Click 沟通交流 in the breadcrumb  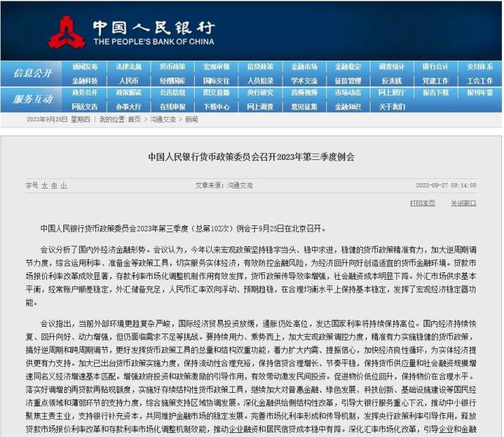click(162, 120)
